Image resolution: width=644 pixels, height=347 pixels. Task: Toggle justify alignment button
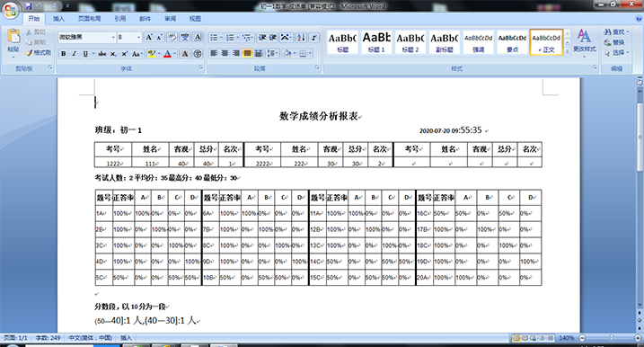point(247,53)
